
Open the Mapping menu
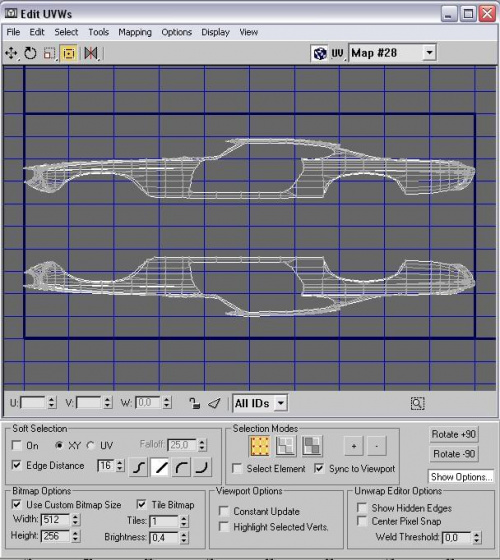[x=135, y=32]
